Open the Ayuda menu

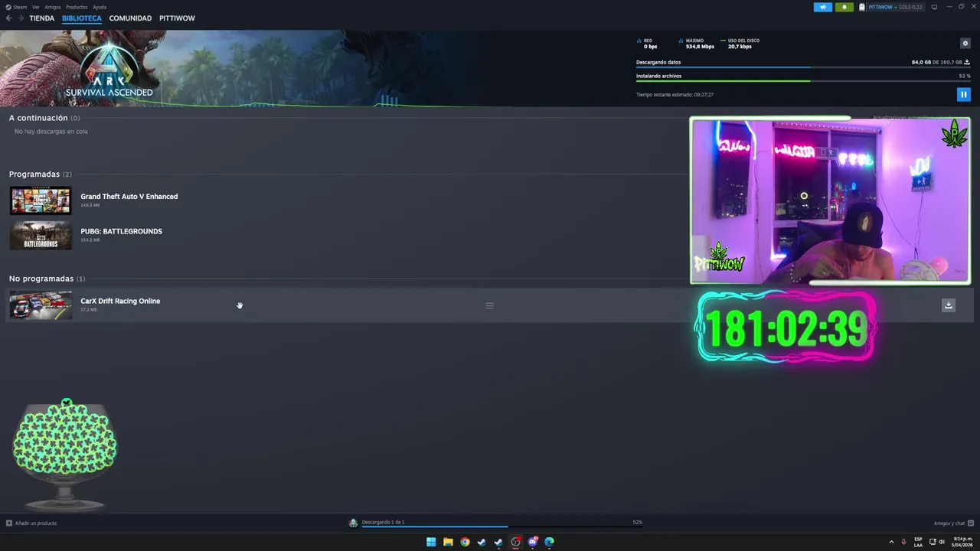[x=100, y=7]
